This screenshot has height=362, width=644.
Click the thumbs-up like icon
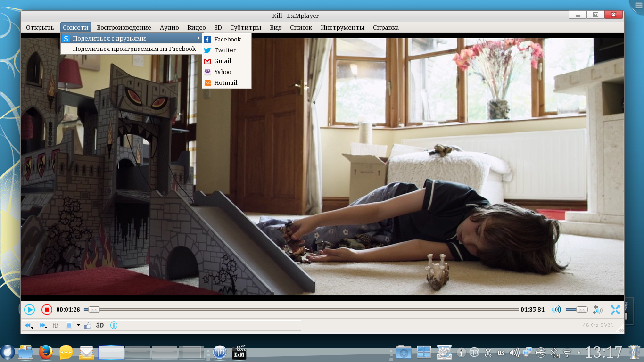pos(87,325)
